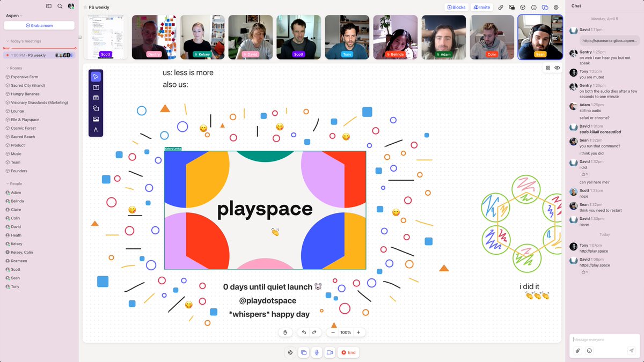Select the pen drawing tool
The width and height of the screenshot is (644, 362).
[x=96, y=130]
